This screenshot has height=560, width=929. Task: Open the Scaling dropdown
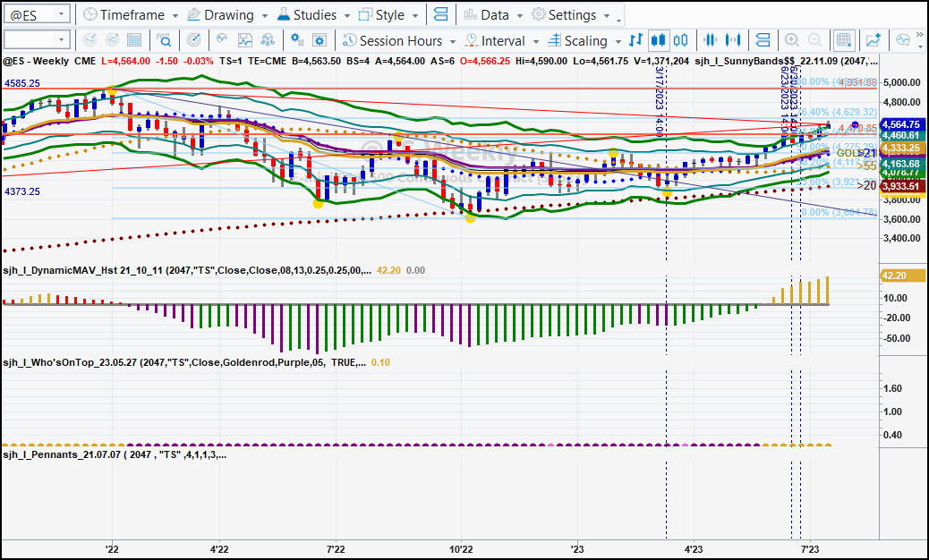pyautogui.click(x=584, y=40)
